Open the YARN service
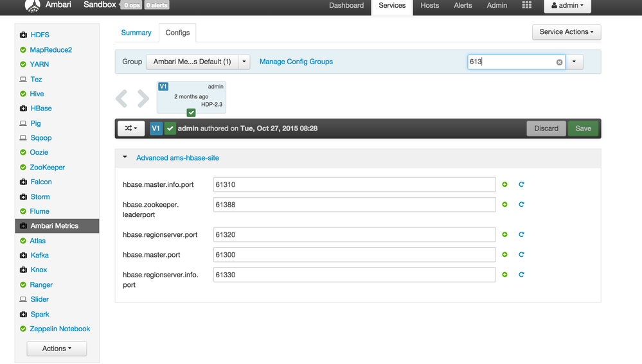642x364 pixels. 39,64
